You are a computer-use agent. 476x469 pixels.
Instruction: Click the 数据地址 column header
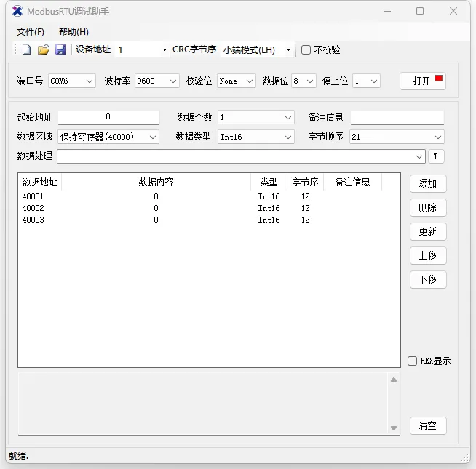[40, 182]
